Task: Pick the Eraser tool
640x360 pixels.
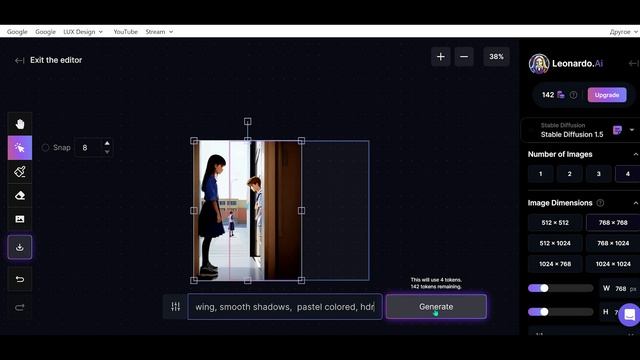Action: coord(20,196)
